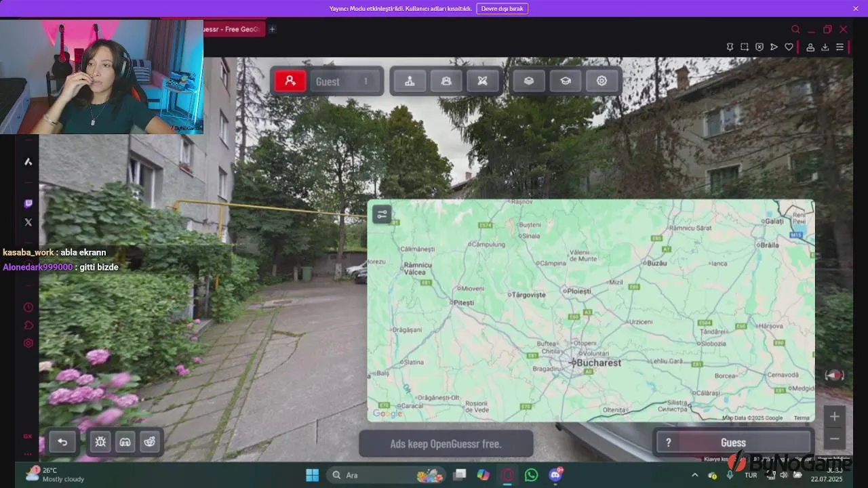Zoom in street view with plus button
The width and height of the screenshot is (868, 488).
coord(835,416)
